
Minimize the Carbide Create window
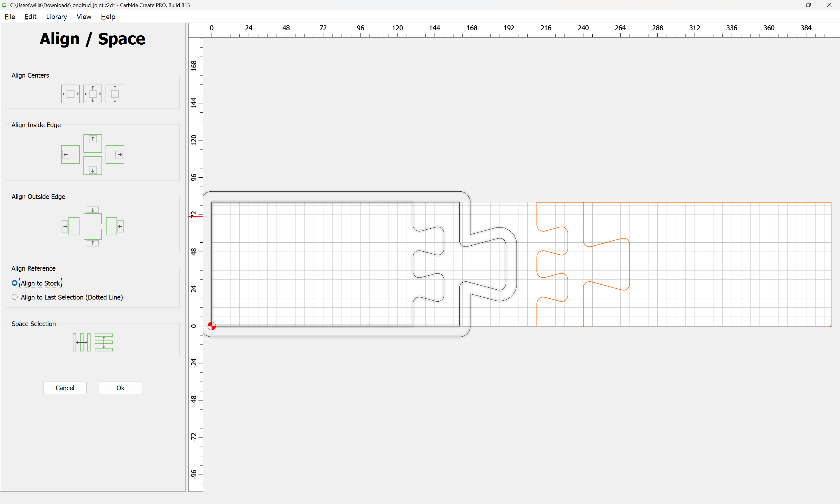point(788,5)
